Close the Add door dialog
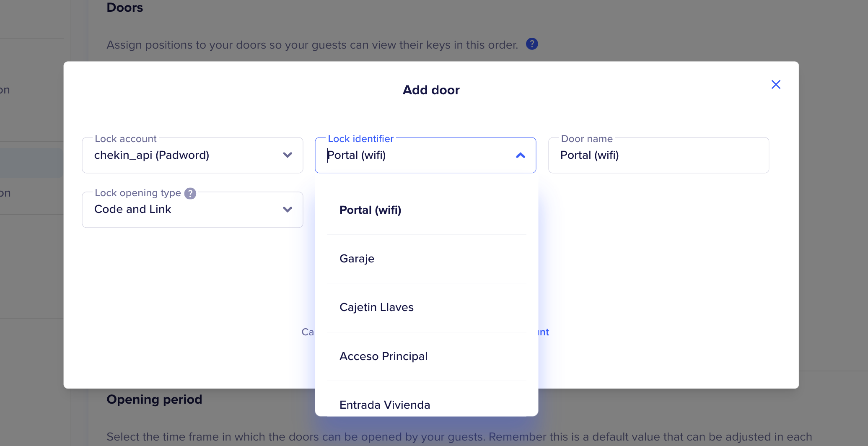Image resolution: width=868 pixels, height=446 pixels. click(776, 85)
